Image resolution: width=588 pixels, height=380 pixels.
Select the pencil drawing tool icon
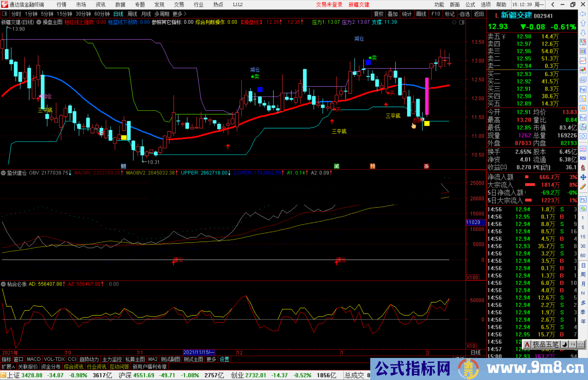583,187
